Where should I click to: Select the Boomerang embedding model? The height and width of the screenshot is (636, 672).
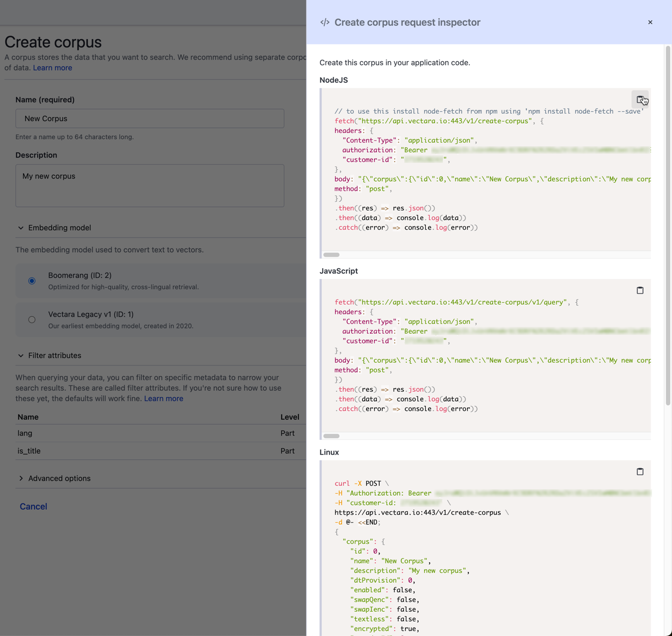point(32,281)
